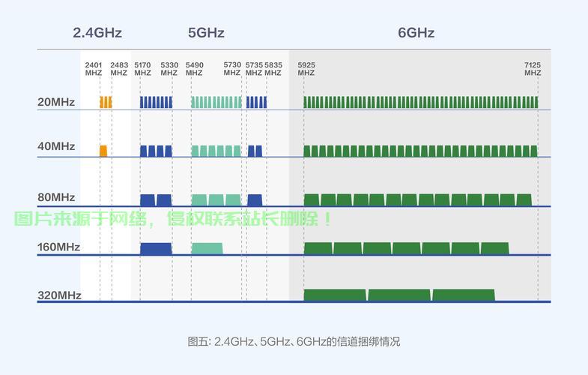Click the 5170 MHZ frequency marker
Viewport: 588px width, 375px height.
(x=142, y=69)
